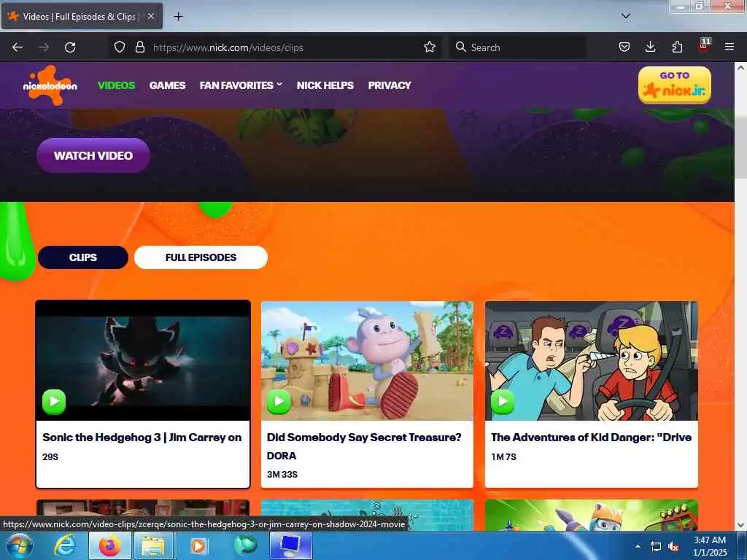
Task: Open the NICK HELPS nav item
Action: click(325, 85)
